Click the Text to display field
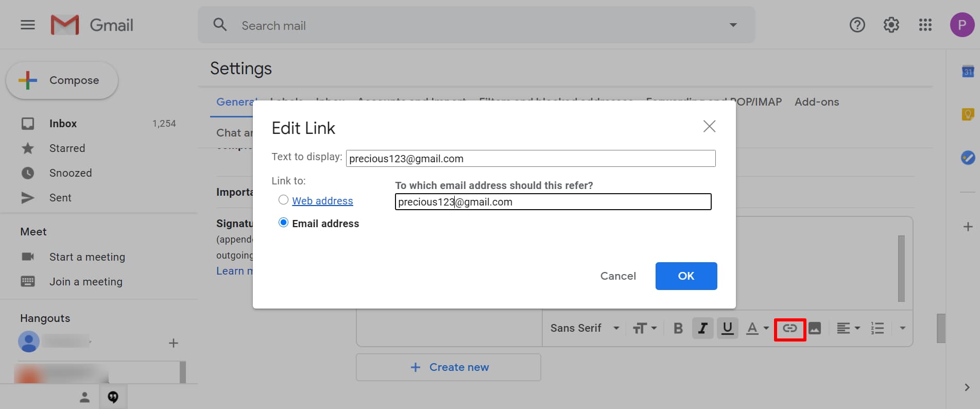 (x=530, y=159)
